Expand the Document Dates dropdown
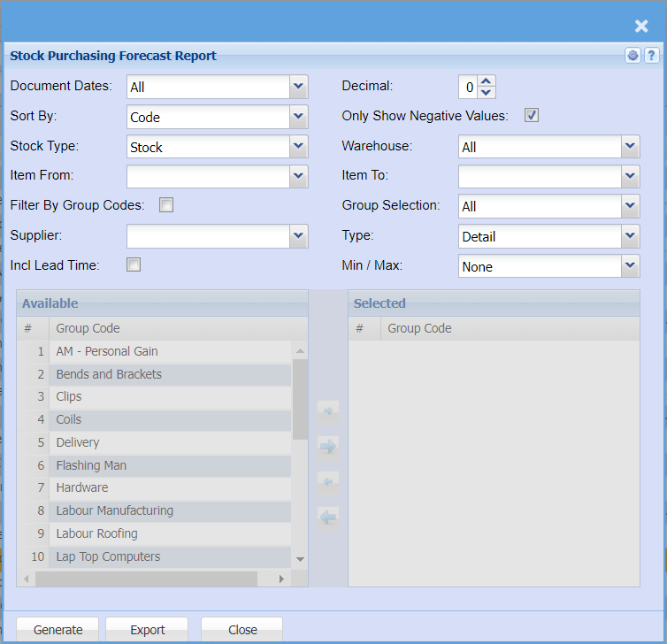 [x=298, y=87]
